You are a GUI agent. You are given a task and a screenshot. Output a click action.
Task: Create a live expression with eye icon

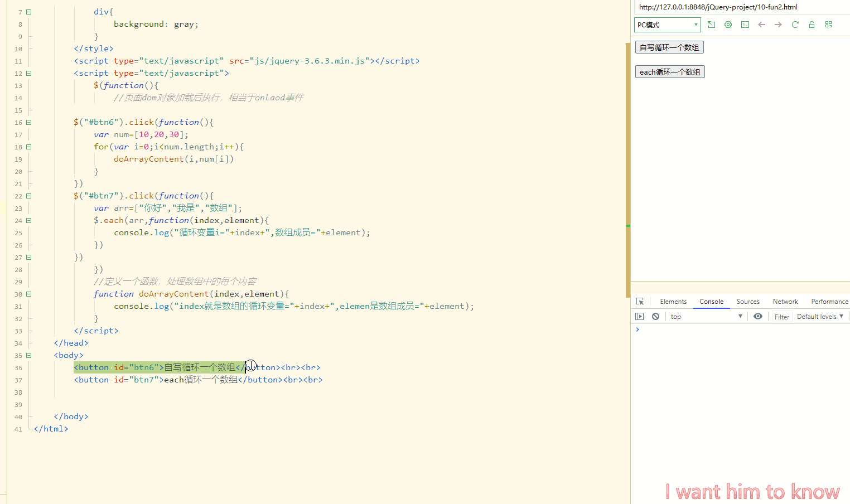click(x=757, y=316)
